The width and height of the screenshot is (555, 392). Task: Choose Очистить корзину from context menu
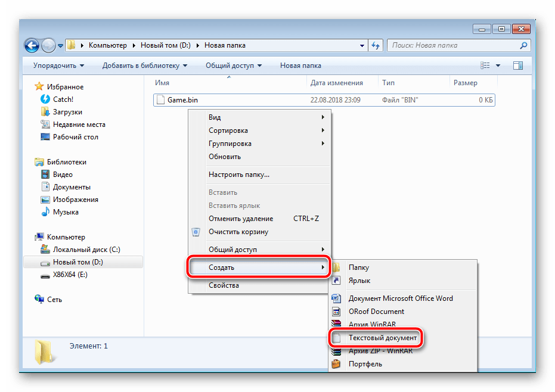point(238,232)
